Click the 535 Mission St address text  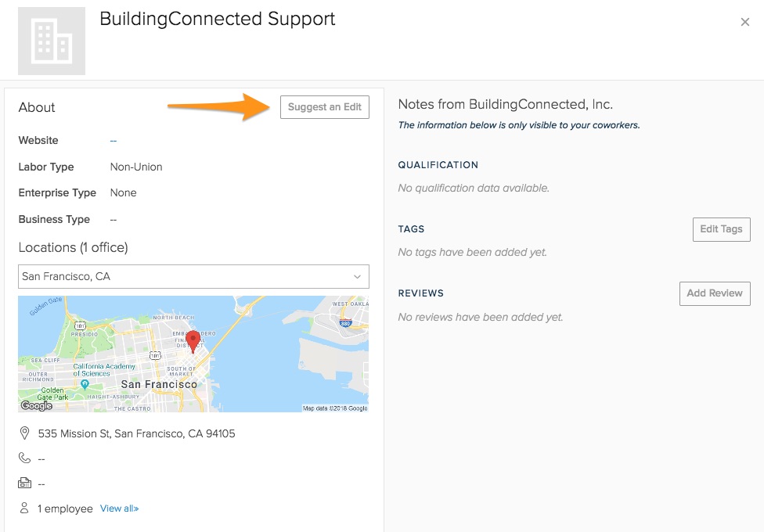(136, 433)
